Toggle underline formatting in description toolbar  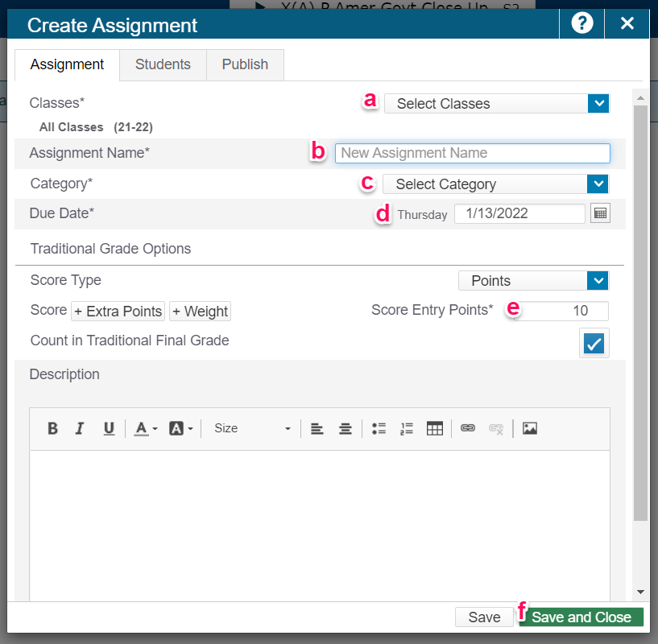point(109,428)
